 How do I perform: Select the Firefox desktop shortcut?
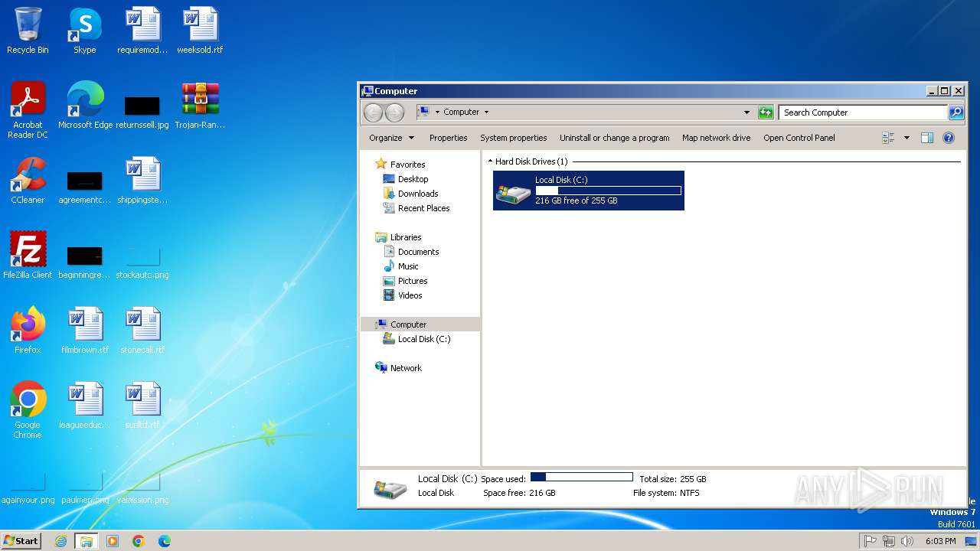tap(28, 331)
